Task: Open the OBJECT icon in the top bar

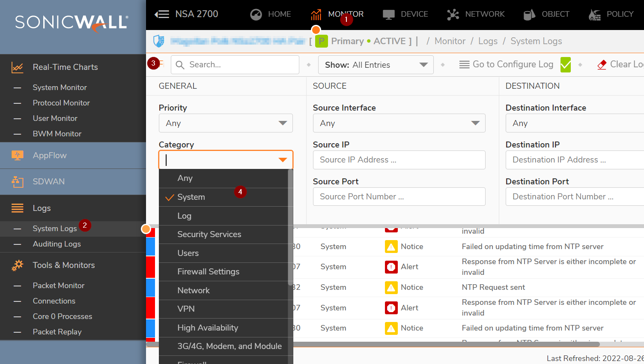Action: click(x=529, y=15)
